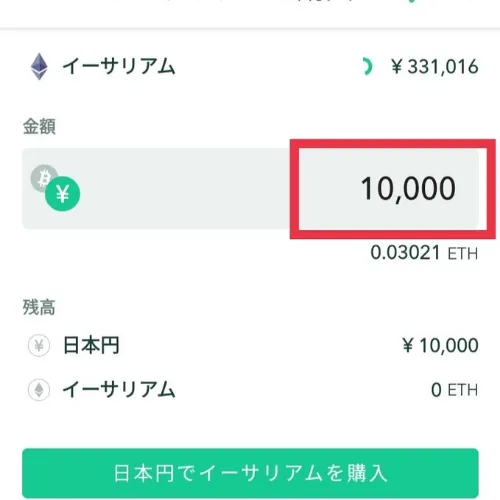Select the 日本円 balance row label
This screenshot has height=500, width=500.
point(91,345)
